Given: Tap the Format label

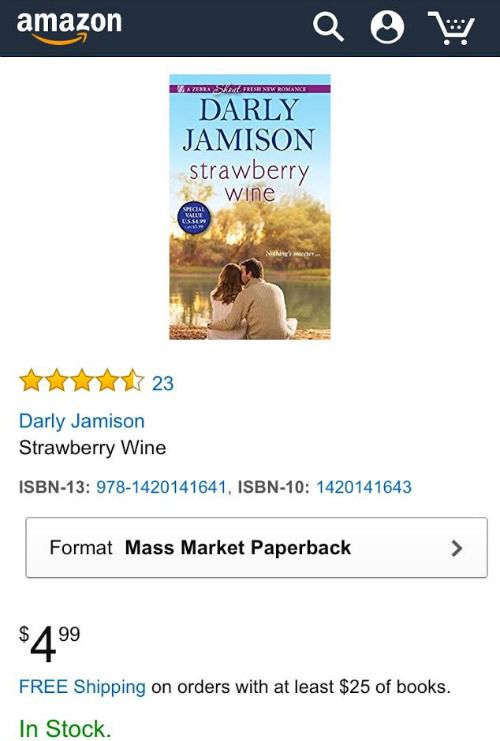Looking at the screenshot, I should coord(81,548).
